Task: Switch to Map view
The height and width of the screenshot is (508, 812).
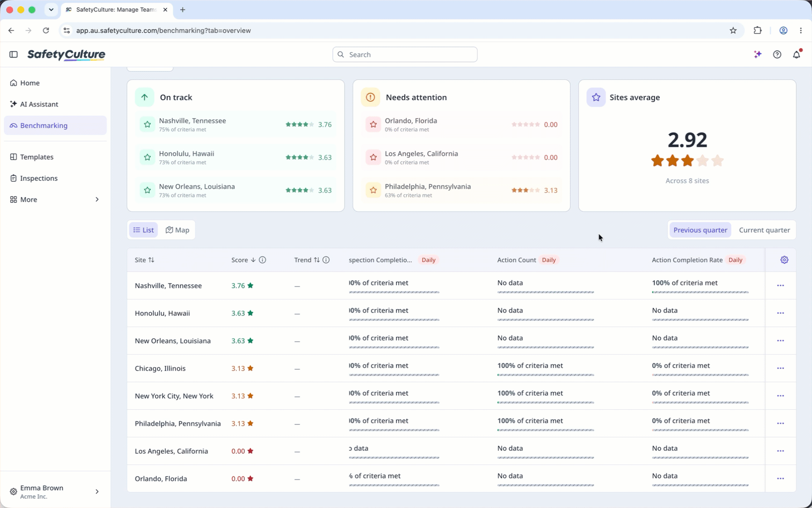Action: point(177,230)
